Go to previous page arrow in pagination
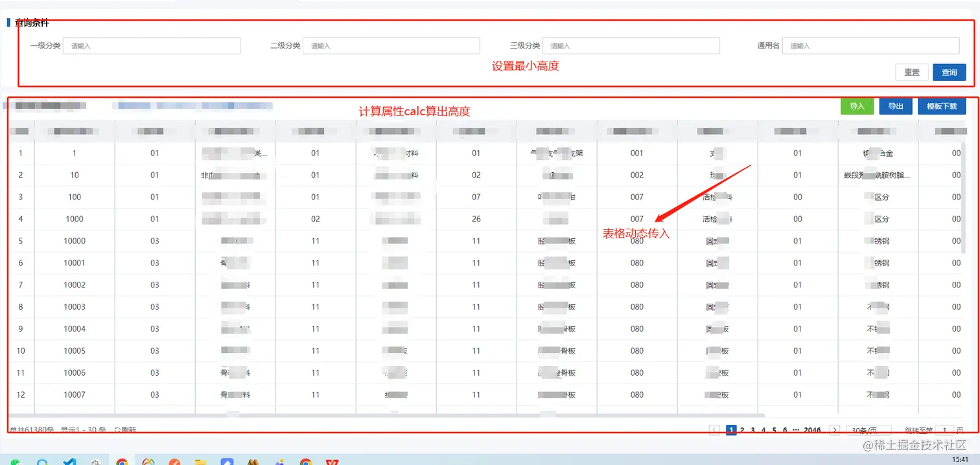 click(714, 430)
